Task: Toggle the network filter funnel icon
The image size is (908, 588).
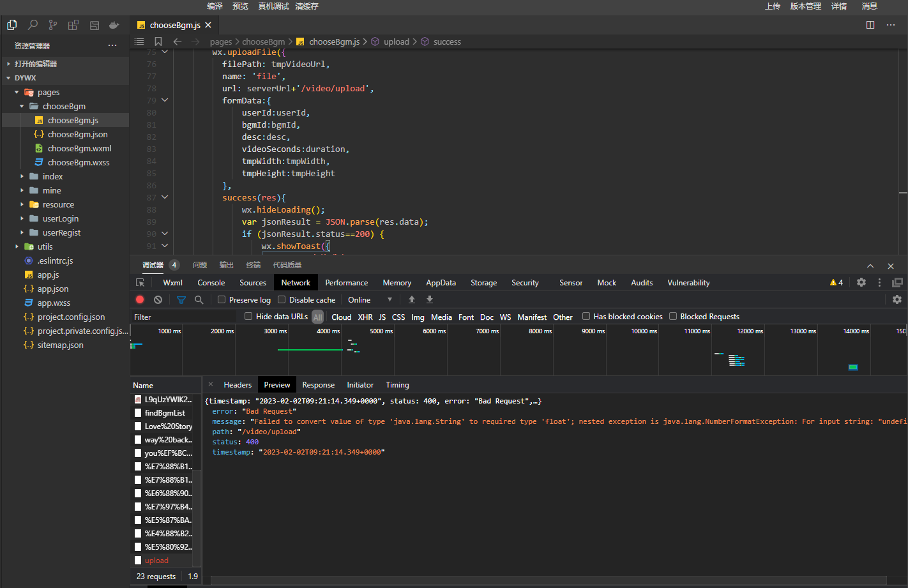Action: (181, 299)
